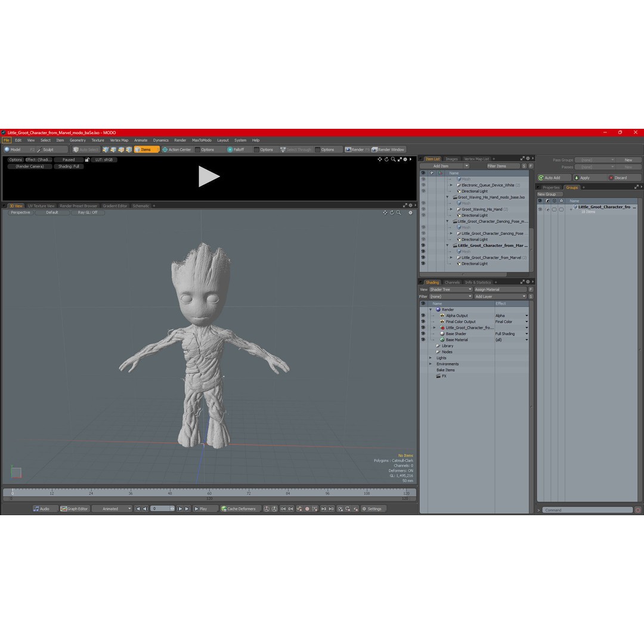Toggle visibility of Alpha Output layer
The height and width of the screenshot is (644, 644).
[423, 316]
